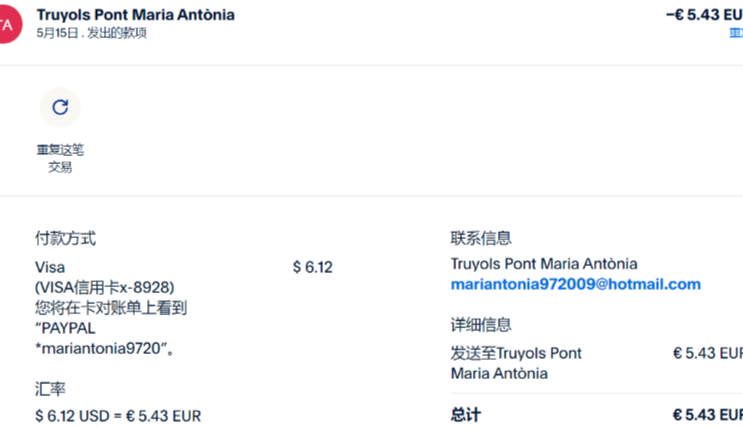Image resolution: width=743 pixels, height=429 pixels.
Task: Click the 付款方式 section heading
Action: tap(65, 238)
